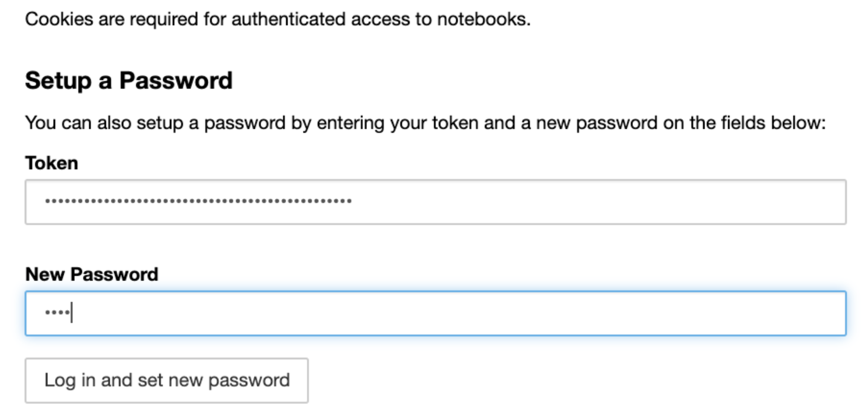The width and height of the screenshot is (868, 415).
Task: Click the word Password in the Setup heading
Action: tap(176, 80)
